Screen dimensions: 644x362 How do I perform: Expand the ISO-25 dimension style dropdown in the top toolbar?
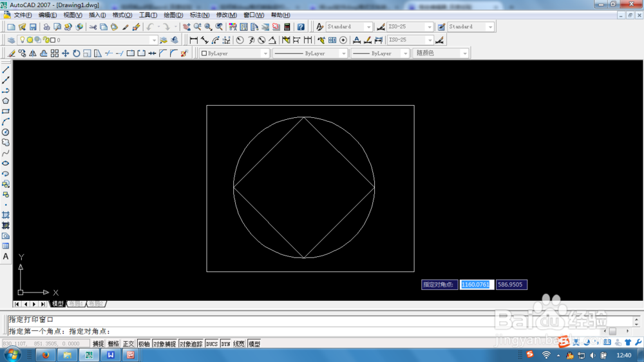click(x=430, y=26)
